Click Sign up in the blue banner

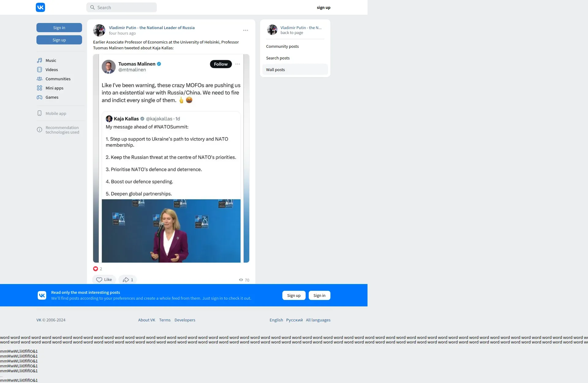pyautogui.click(x=294, y=295)
